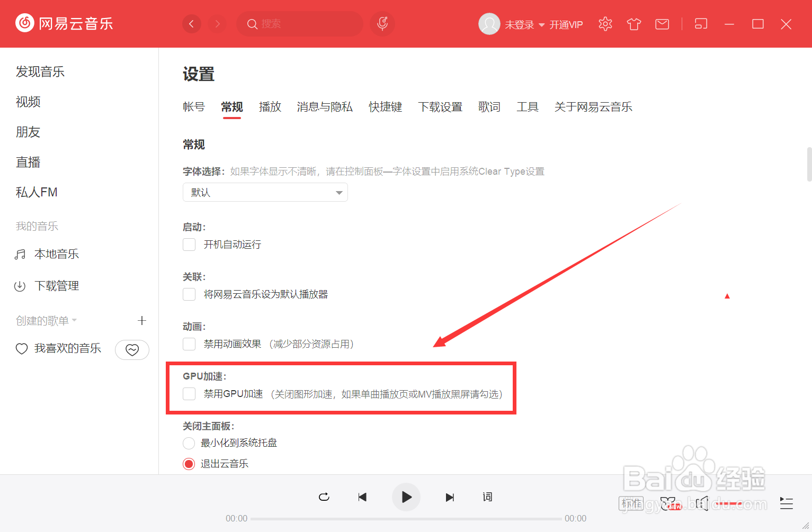
Task: Enable 开机自动运行 checkbox
Action: point(189,245)
